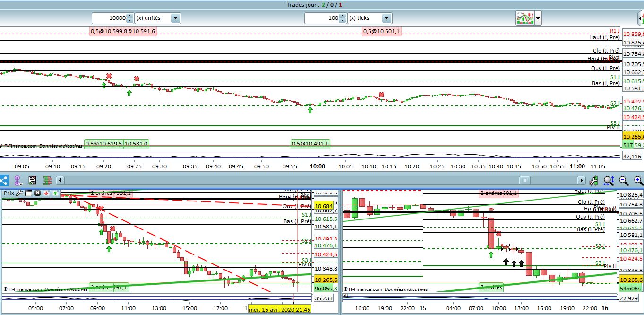Open the Prix panel wrench settings
This screenshot has width=644, height=315.
click(20, 193)
